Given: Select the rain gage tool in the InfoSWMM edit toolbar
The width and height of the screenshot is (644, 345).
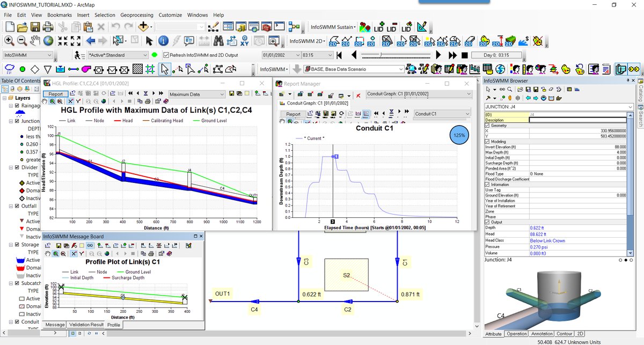Looking at the screenshot, I should 9,69.
